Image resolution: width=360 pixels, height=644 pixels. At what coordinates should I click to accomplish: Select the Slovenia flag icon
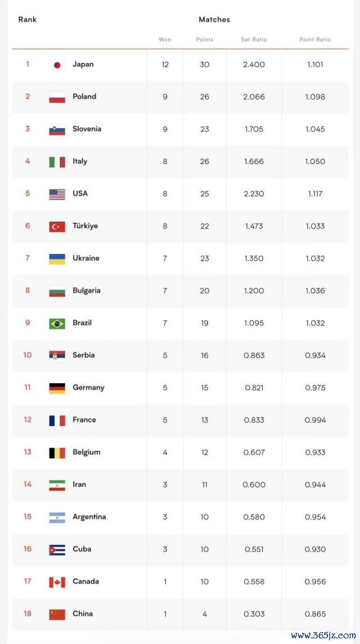tap(57, 129)
